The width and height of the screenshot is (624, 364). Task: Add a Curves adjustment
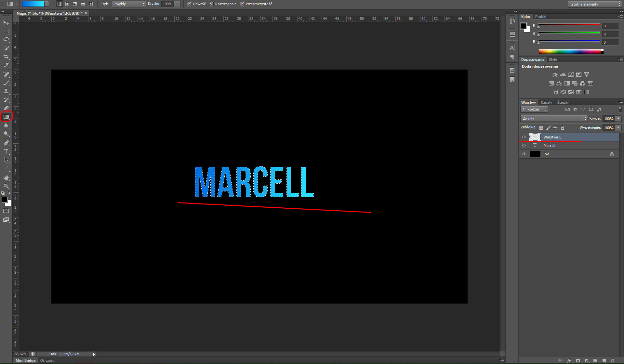pyautogui.click(x=571, y=75)
